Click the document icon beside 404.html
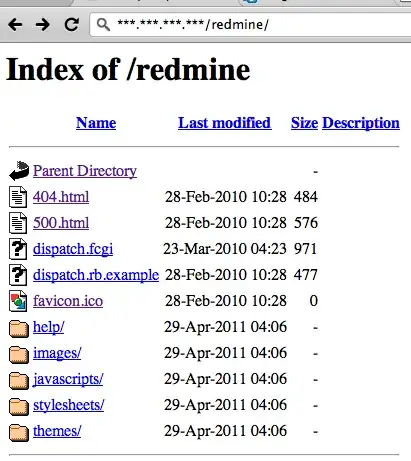This screenshot has height=461, width=411. [18, 197]
